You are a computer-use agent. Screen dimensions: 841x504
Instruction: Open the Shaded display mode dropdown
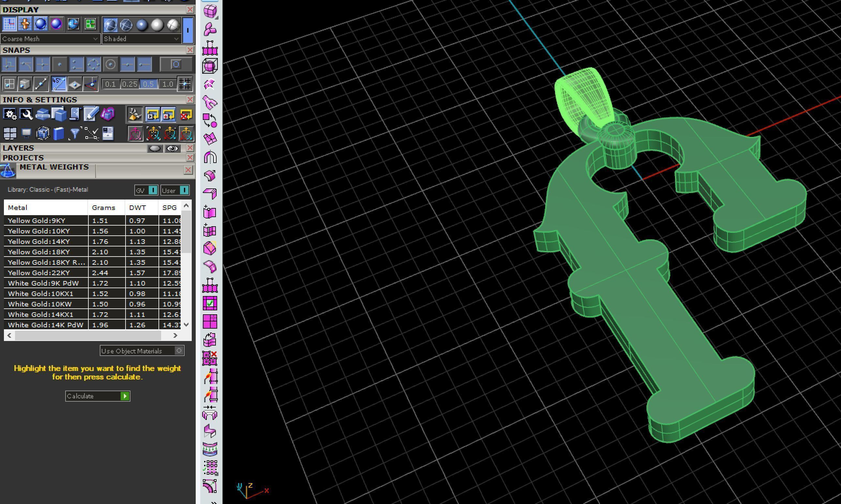tap(141, 39)
